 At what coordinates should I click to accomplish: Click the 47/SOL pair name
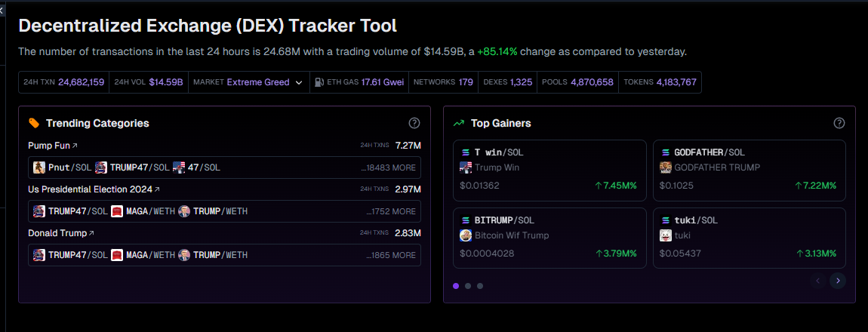pos(204,167)
